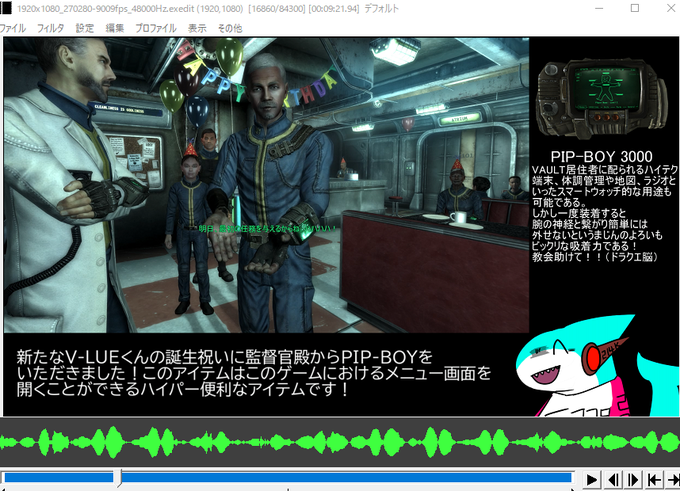Click the shark character illustration
680x491 pixels.
pyautogui.click(x=598, y=365)
